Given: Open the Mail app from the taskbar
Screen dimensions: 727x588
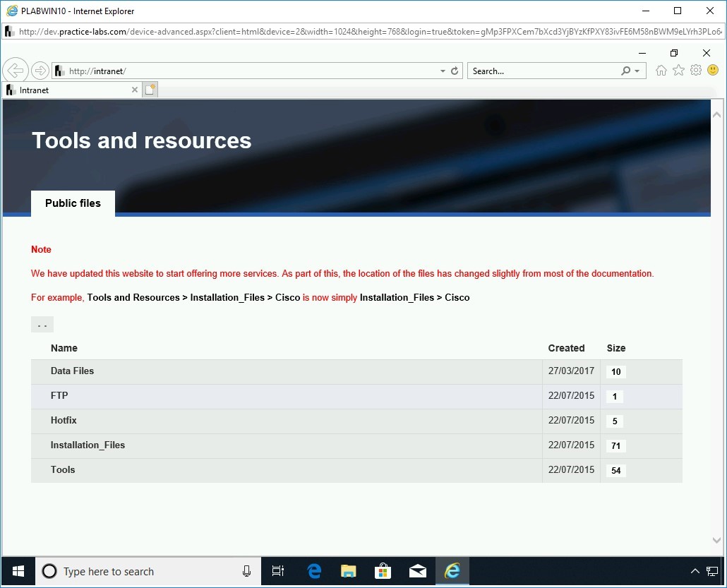Looking at the screenshot, I should pyautogui.click(x=416, y=571).
